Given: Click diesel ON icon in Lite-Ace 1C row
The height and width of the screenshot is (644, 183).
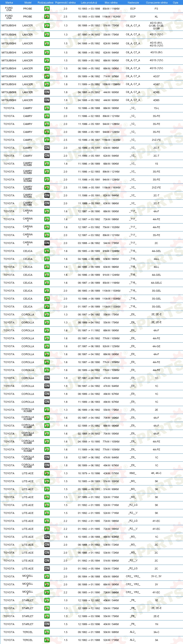Looking at the screenshot, I should (x=47, y=537).
